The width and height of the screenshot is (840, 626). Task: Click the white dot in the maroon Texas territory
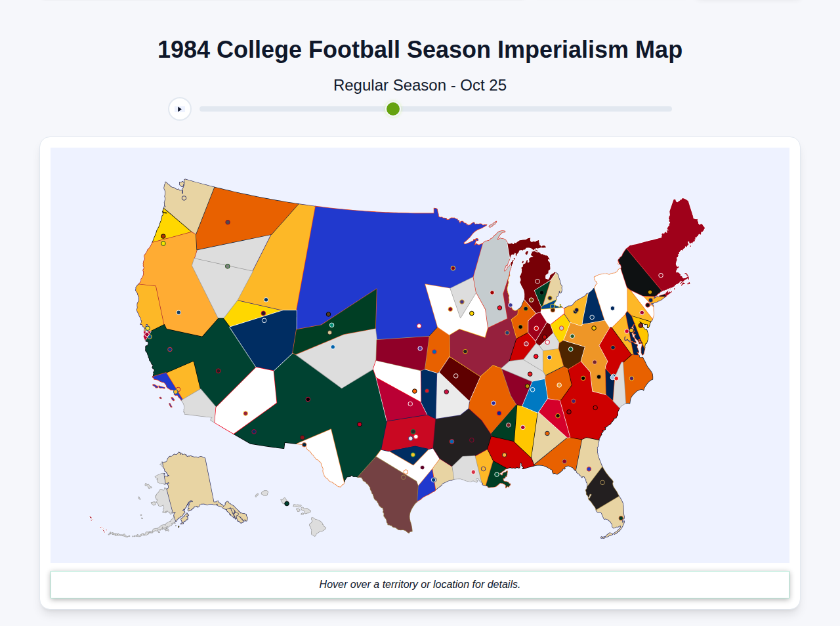pyautogui.click(x=405, y=470)
